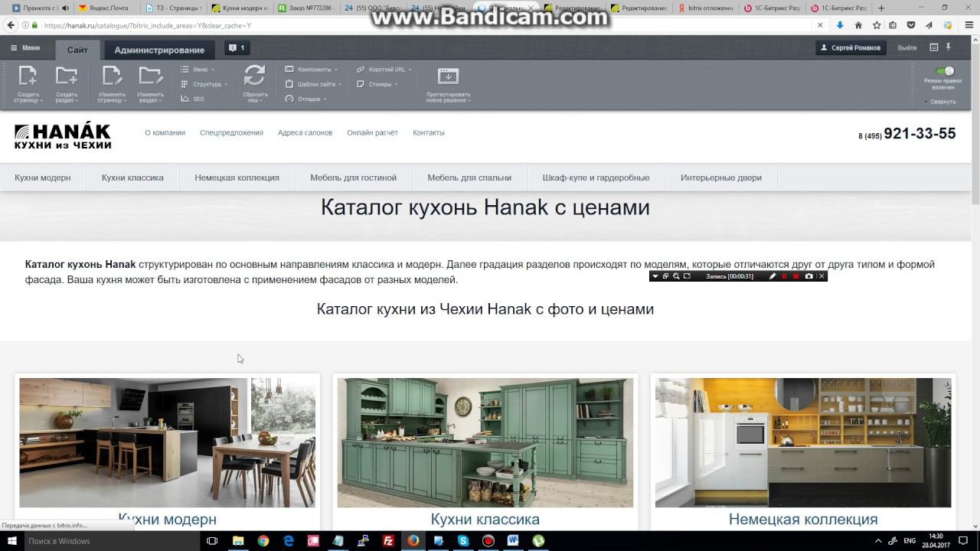Open FileZilla from the Windows taskbar

(388, 541)
